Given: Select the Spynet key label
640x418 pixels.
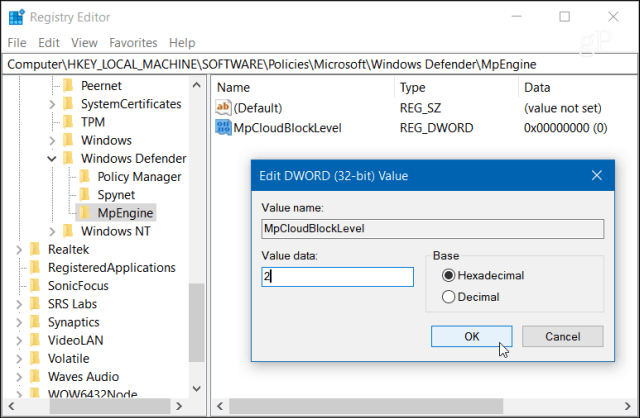Looking at the screenshot, I should point(116,195).
